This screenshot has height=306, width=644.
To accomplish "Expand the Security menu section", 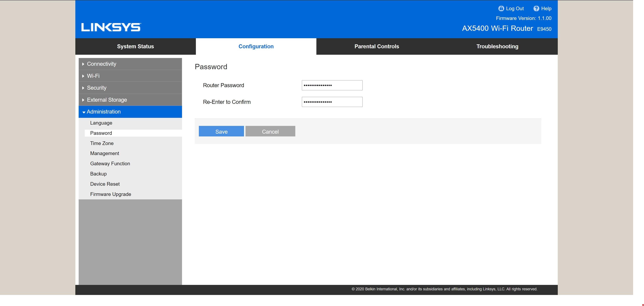I will (96, 88).
